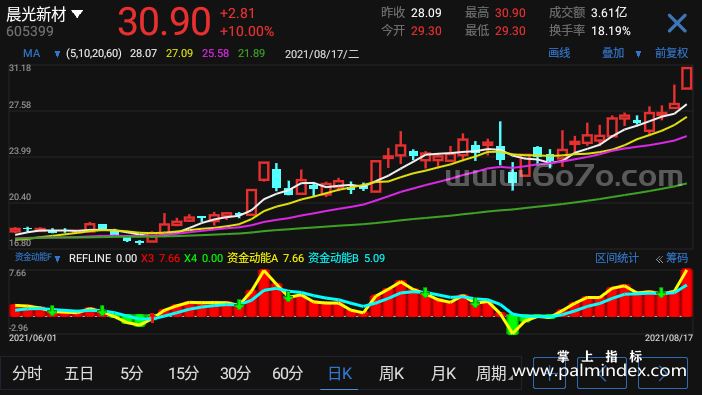Open the 叠加 overlay option
702x395 pixels.
click(613, 53)
